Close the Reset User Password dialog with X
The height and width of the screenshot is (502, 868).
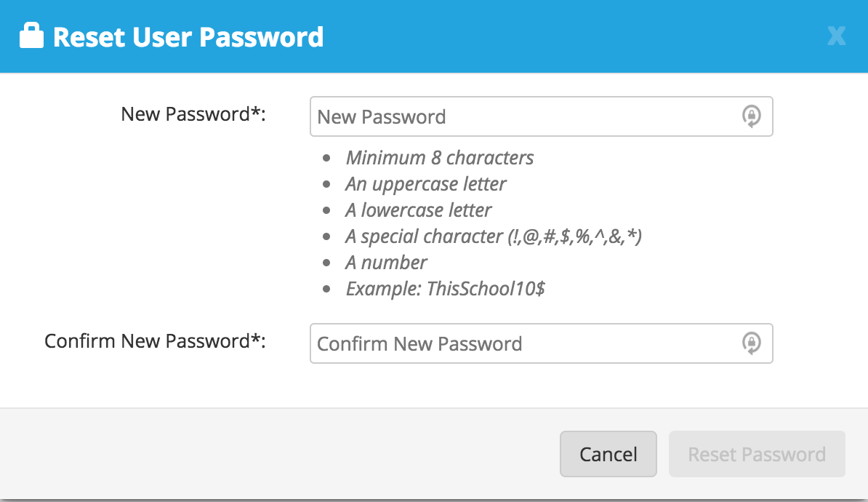(836, 36)
